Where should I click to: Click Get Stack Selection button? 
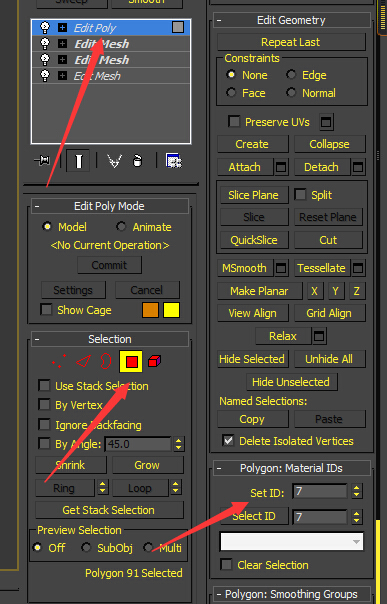(x=109, y=510)
